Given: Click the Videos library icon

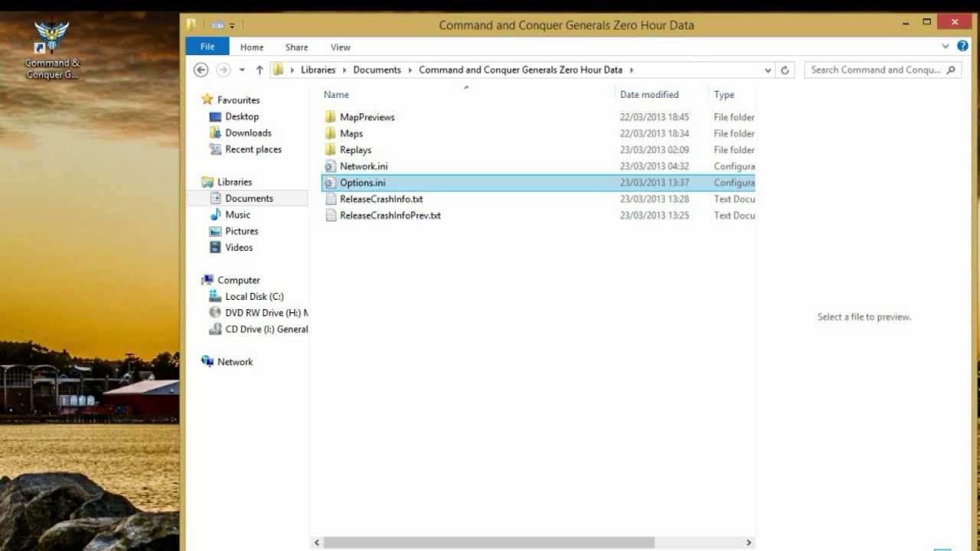Looking at the screenshot, I should [x=215, y=247].
